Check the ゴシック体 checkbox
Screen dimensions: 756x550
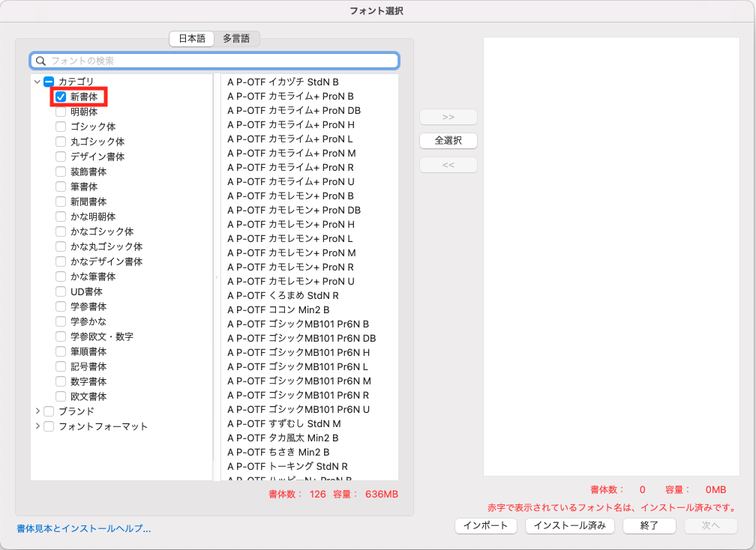click(61, 127)
